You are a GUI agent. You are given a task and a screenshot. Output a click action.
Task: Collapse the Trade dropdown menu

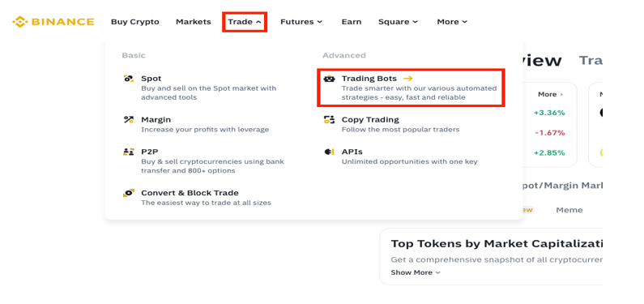pyautogui.click(x=245, y=22)
